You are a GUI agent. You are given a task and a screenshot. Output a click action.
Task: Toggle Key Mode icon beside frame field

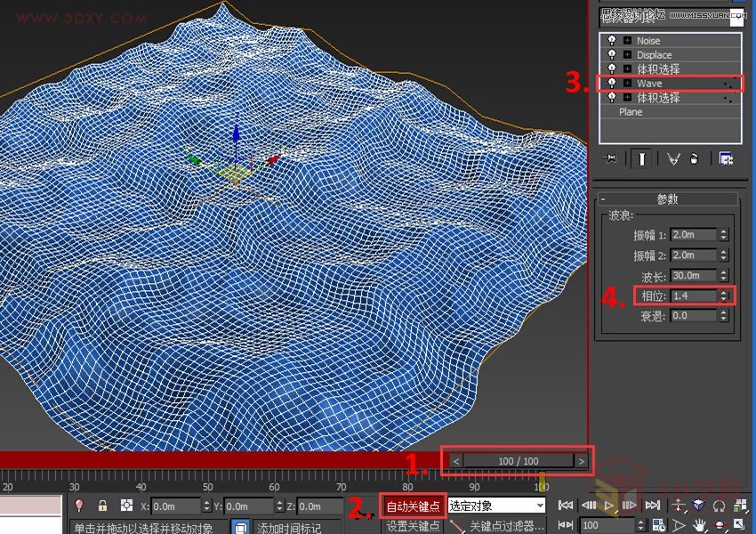coord(566,525)
